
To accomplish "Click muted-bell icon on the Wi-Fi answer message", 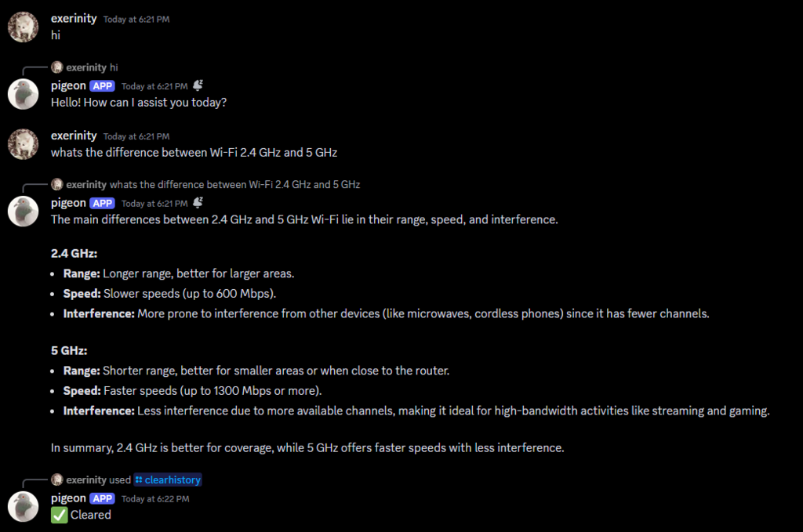I will 198,203.
